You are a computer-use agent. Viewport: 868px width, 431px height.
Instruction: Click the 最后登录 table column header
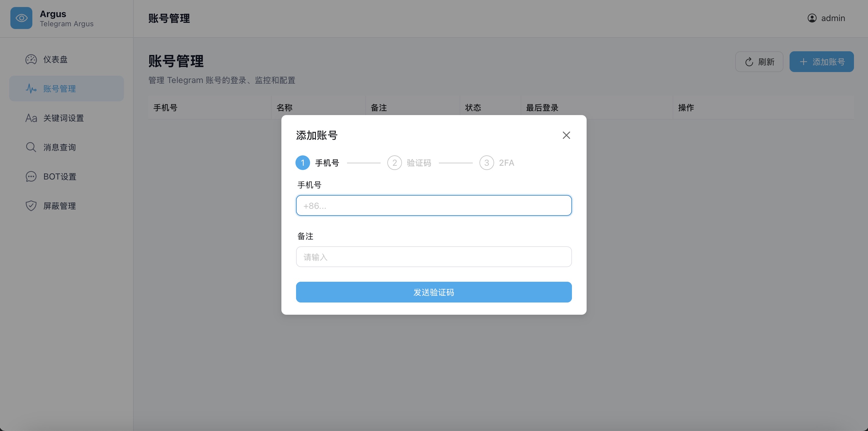(x=597, y=107)
